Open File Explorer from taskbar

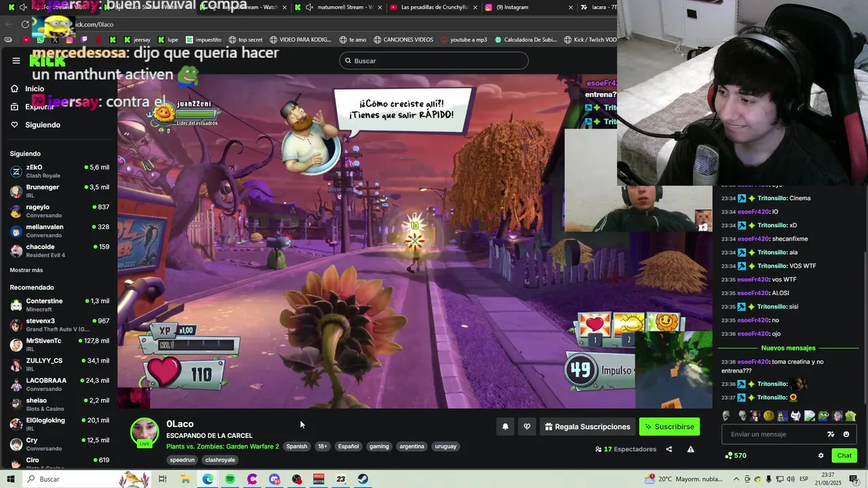pos(185,479)
